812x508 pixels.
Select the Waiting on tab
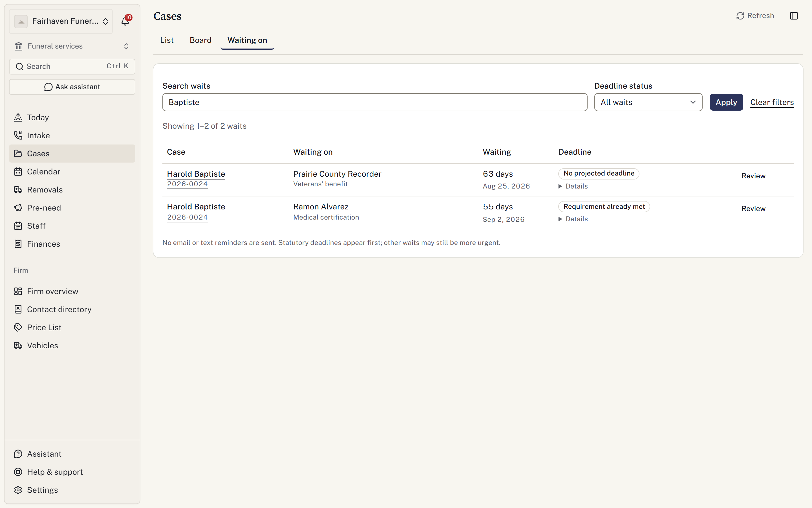pyautogui.click(x=247, y=40)
